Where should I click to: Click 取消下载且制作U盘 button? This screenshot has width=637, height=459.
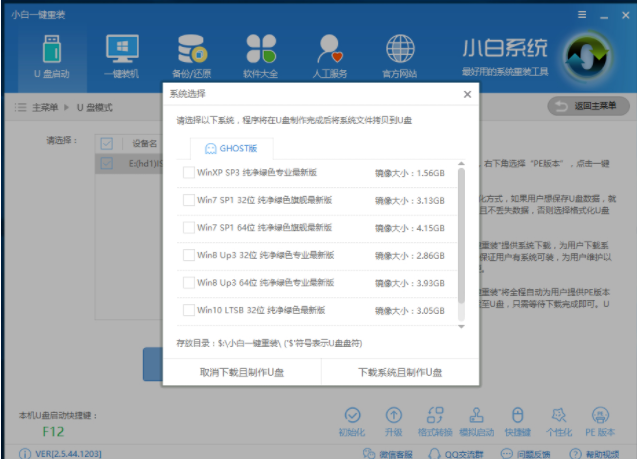click(x=242, y=372)
